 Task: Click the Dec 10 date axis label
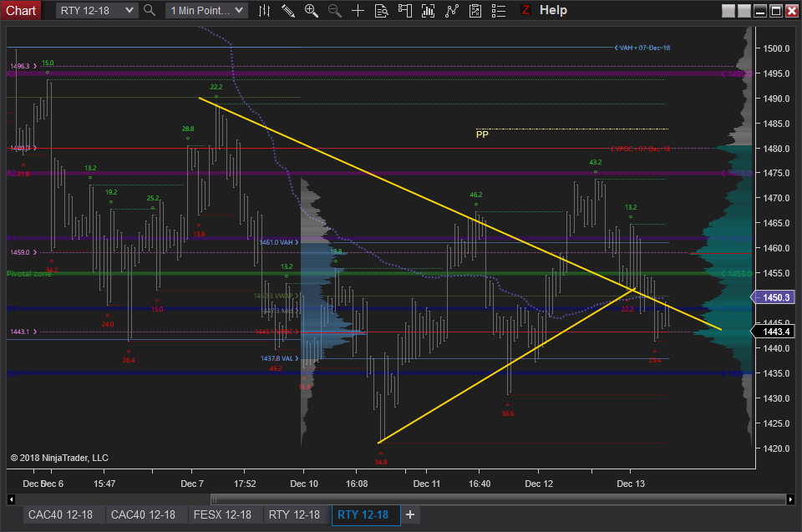coord(304,484)
